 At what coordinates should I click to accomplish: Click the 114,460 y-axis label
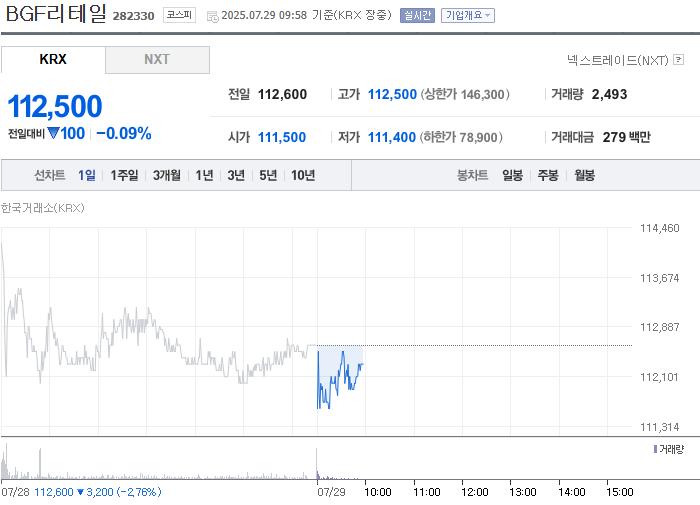pos(659,228)
